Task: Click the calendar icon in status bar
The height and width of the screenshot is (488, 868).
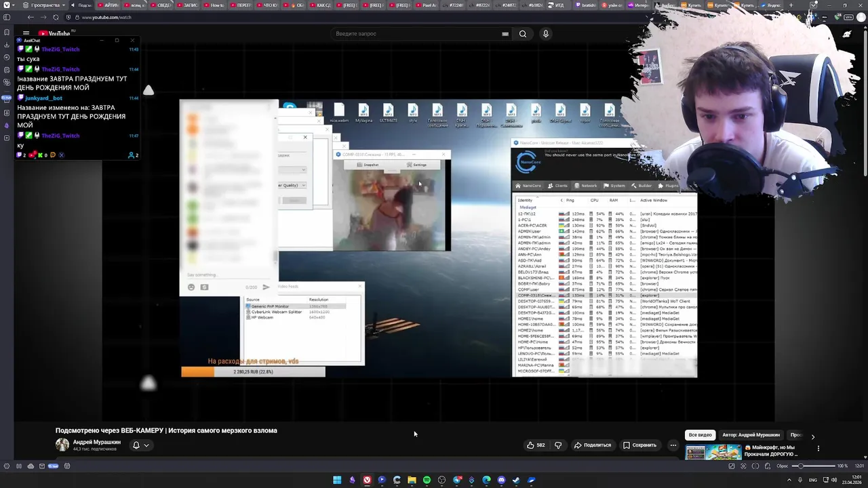Action: [x=66, y=466]
